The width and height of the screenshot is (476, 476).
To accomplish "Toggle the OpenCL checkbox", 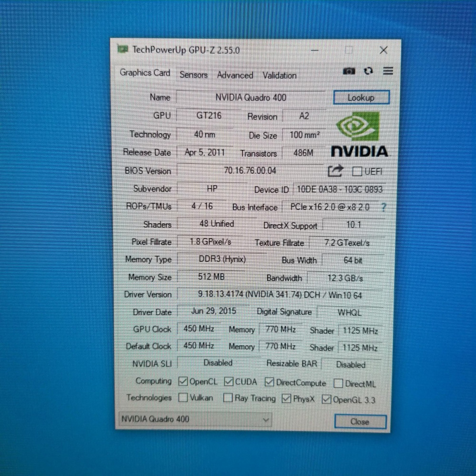I will pos(183,381).
